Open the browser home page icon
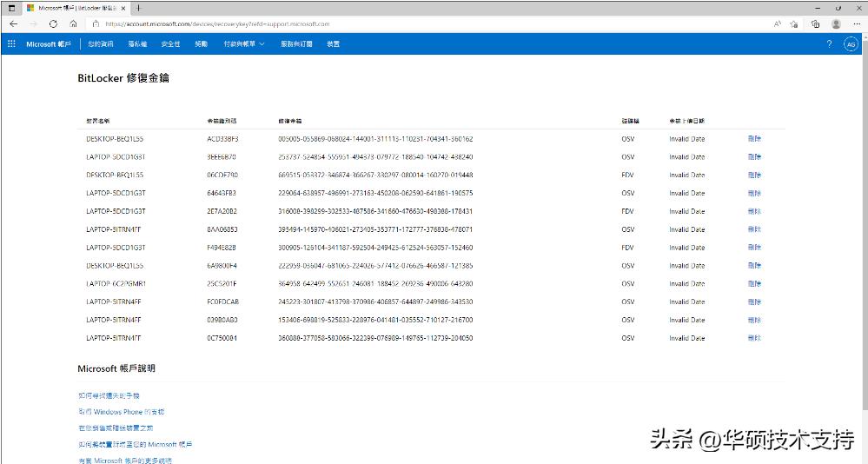868x464 pixels. pos(73,23)
